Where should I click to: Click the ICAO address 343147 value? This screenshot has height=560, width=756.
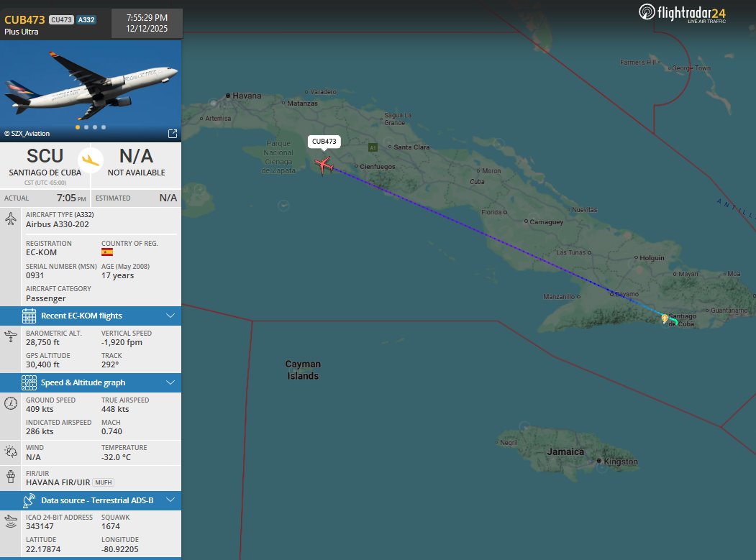tap(40, 527)
